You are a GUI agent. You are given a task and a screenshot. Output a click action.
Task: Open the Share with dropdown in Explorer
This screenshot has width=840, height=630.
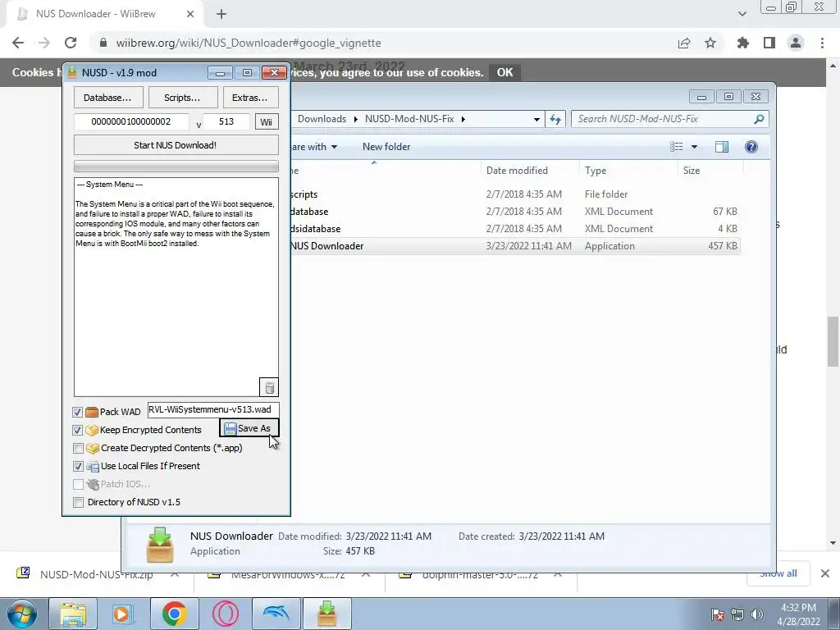314,147
